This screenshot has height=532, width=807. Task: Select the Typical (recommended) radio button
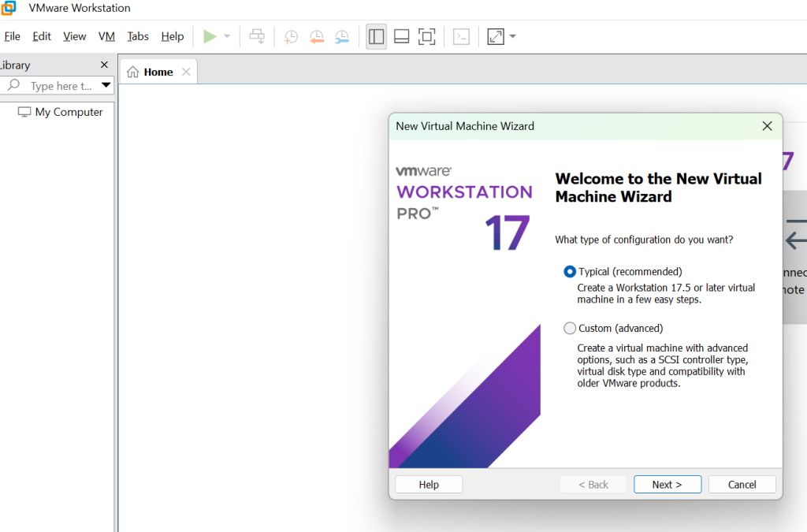click(570, 272)
